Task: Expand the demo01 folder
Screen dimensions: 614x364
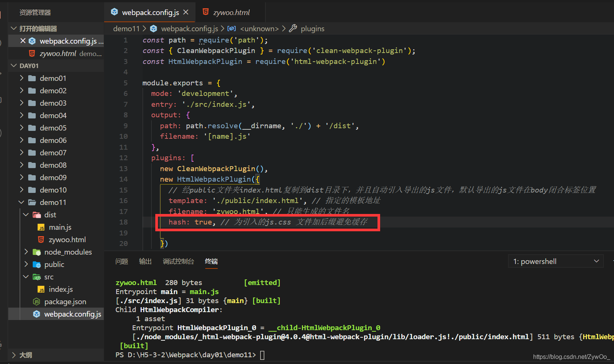Action: pyautogui.click(x=21, y=78)
